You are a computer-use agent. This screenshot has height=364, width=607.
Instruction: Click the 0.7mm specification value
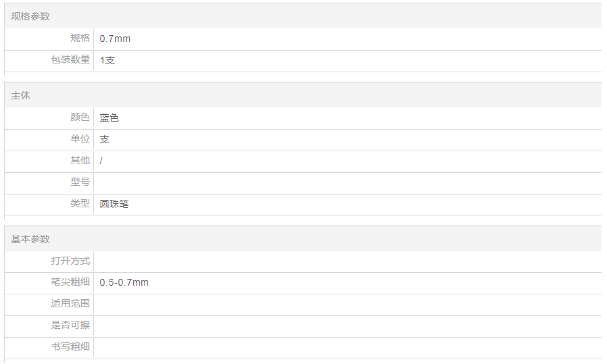coord(115,39)
